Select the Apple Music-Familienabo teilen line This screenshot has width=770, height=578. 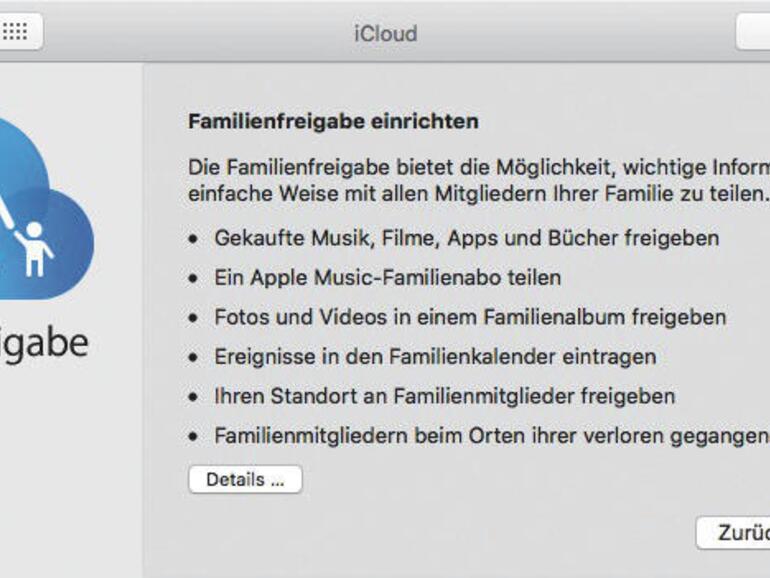pyautogui.click(x=387, y=278)
